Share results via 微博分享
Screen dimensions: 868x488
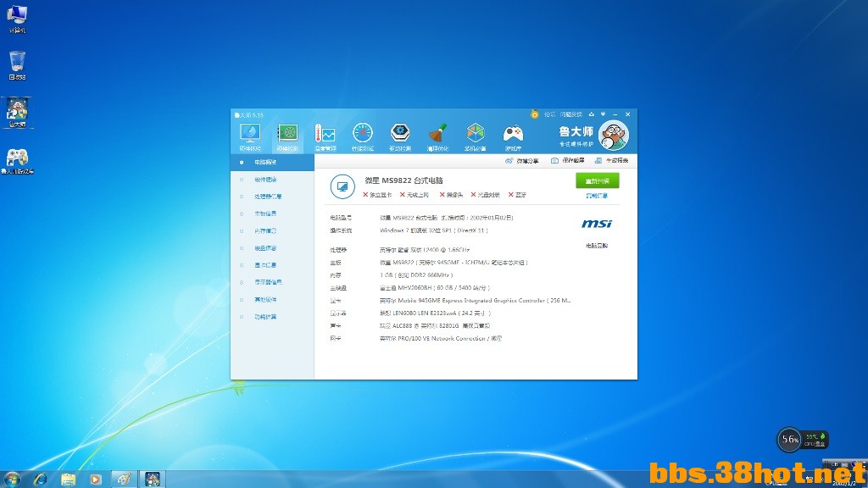[522, 161]
